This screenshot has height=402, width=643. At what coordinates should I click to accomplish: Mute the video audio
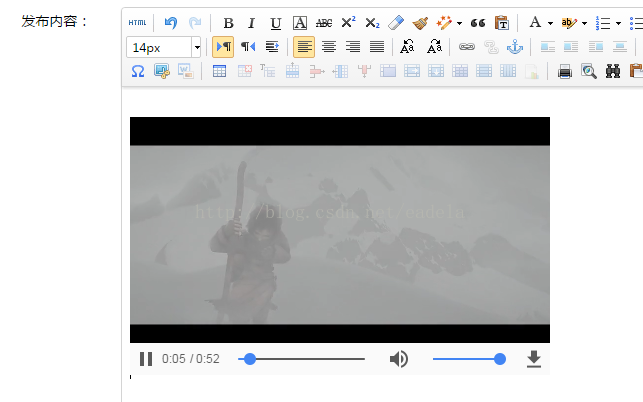399,359
